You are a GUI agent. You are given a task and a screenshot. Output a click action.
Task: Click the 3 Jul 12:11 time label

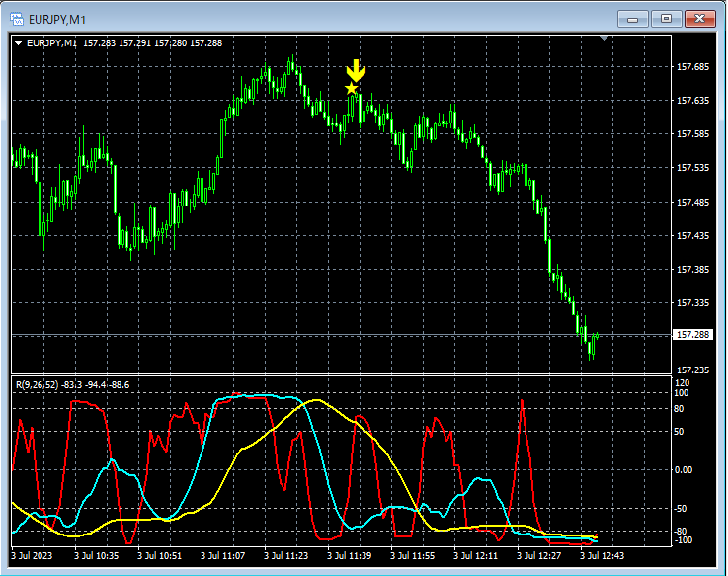[475, 555]
